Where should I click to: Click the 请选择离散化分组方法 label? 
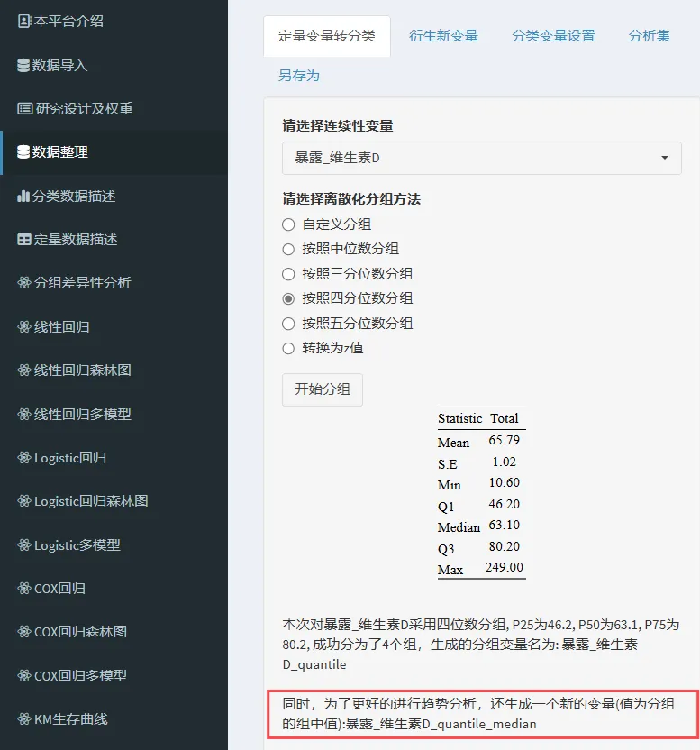[351, 198]
